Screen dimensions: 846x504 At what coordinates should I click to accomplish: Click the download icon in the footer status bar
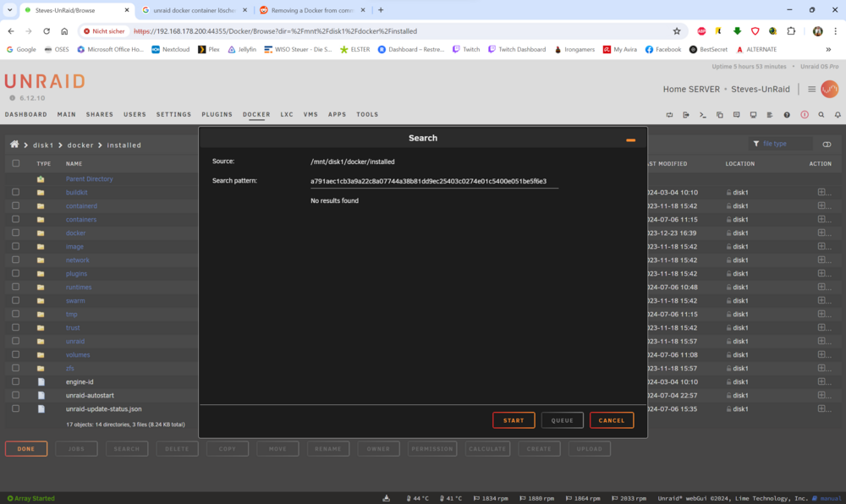pyautogui.click(x=387, y=498)
